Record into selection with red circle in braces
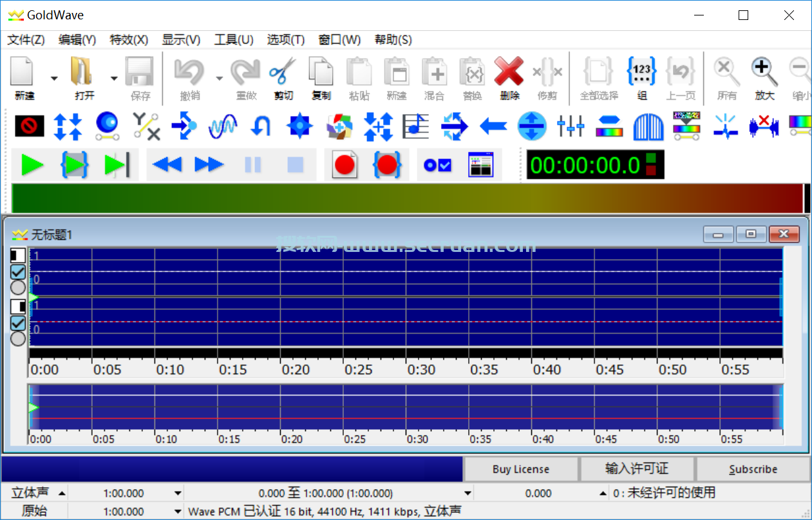This screenshot has height=520, width=812. click(x=387, y=165)
